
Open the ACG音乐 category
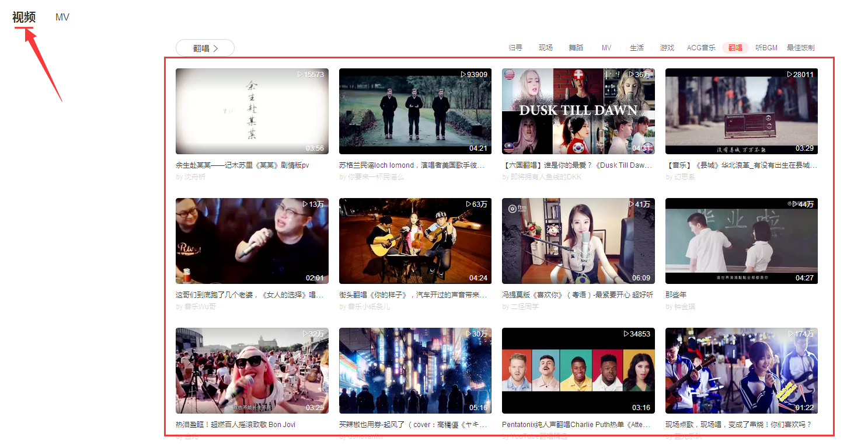click(x=701, y=48)
